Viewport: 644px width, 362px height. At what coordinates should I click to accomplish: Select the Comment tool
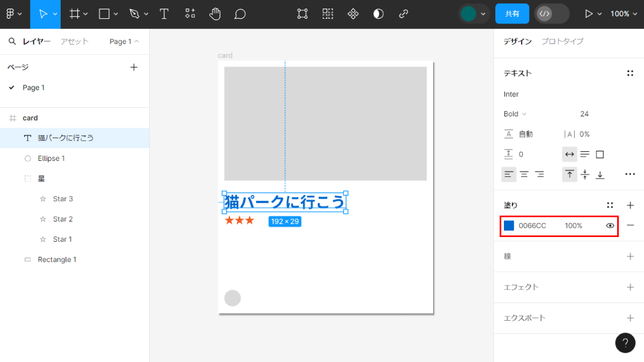(x=240, y=14)
